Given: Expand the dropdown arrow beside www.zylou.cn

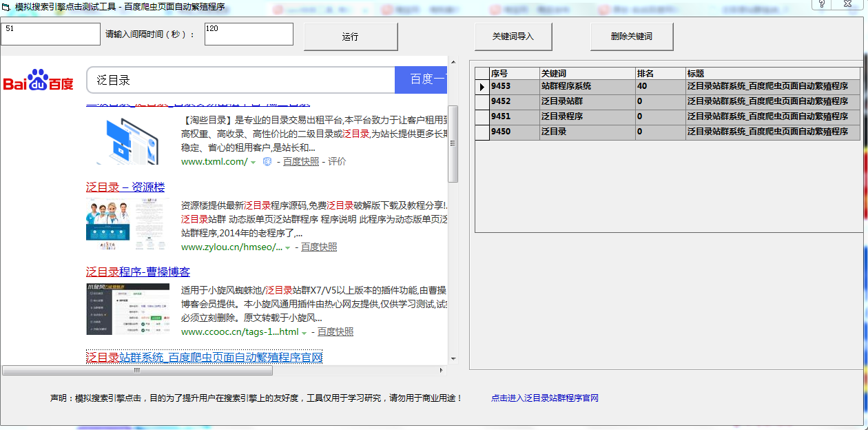Looking at the screenshot, I should pos(288,248).
